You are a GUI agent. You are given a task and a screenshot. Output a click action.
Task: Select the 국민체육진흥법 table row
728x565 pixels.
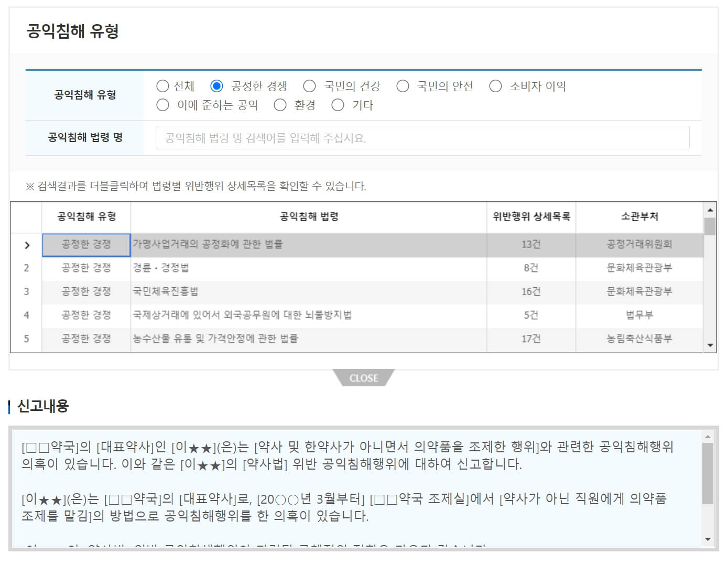309,291
